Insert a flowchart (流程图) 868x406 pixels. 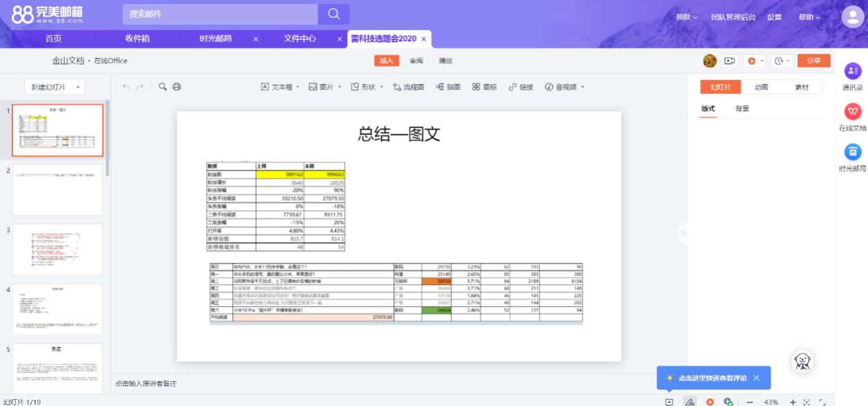coord(408,87)
